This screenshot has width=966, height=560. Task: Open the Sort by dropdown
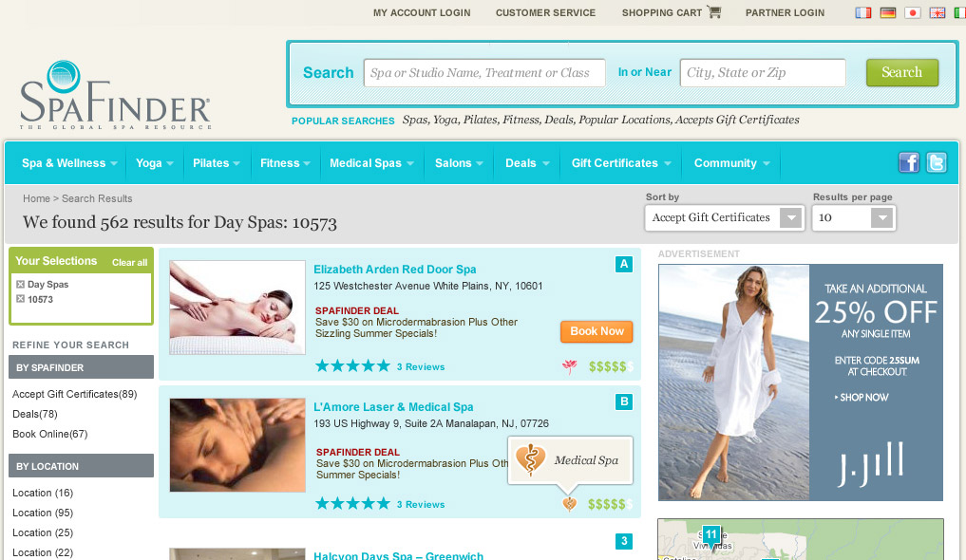tap(725, 218)
